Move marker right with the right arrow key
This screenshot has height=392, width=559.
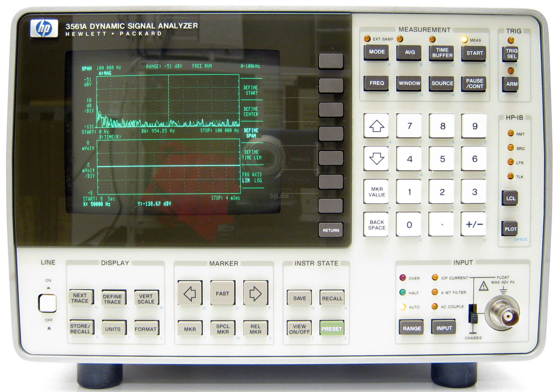point(255,293)
